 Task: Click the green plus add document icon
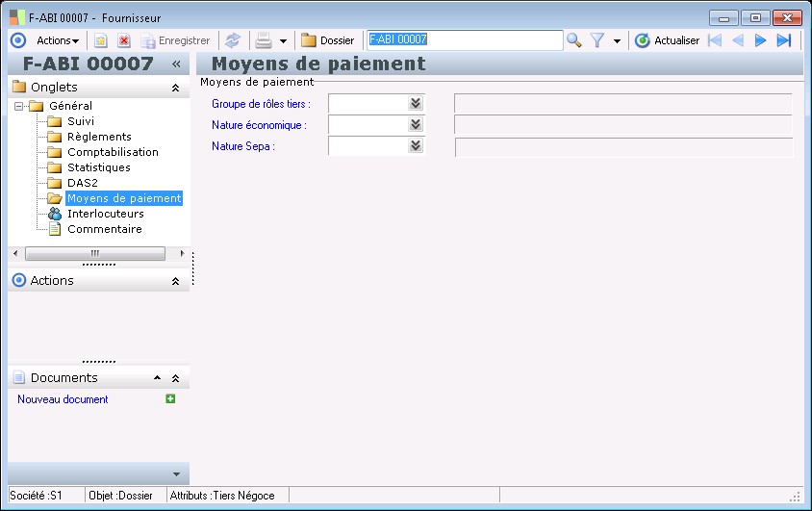[170, 398]
